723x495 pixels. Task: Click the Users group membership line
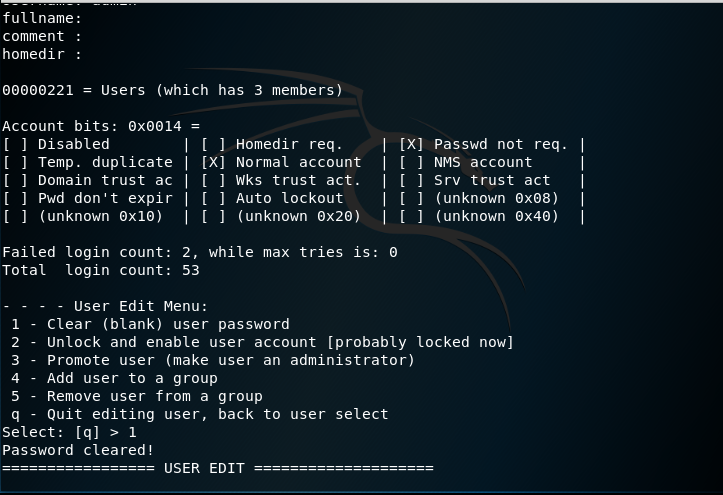172,90
